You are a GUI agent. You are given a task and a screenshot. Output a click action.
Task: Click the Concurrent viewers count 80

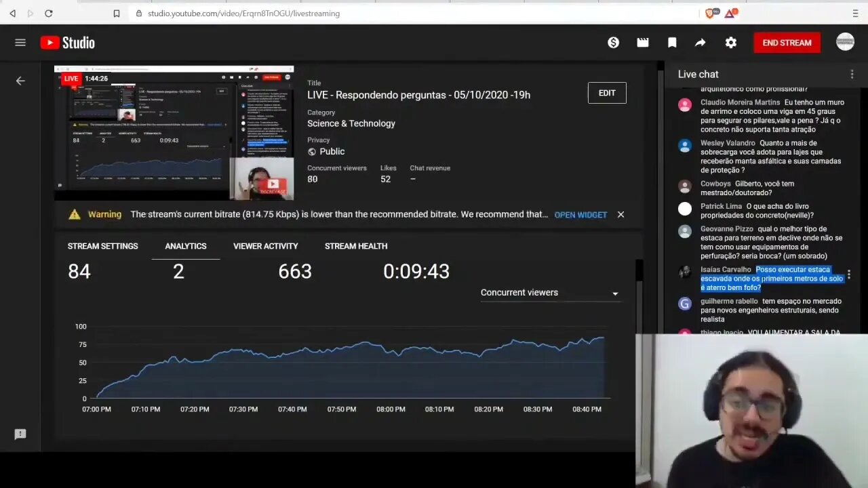[x=312, y=179]
